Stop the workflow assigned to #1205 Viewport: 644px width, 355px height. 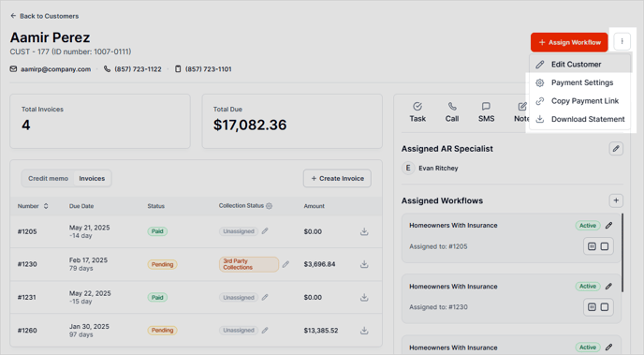click(605, 246)
